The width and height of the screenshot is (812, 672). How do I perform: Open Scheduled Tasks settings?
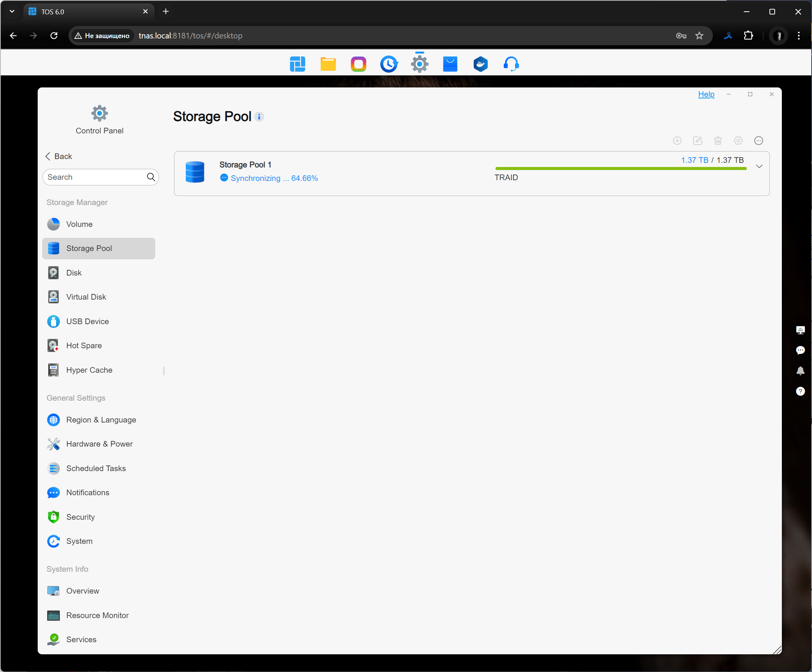99,468
